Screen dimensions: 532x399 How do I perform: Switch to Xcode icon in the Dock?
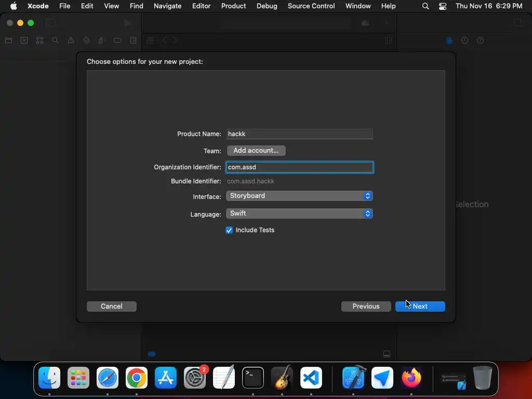pos(353,378)
